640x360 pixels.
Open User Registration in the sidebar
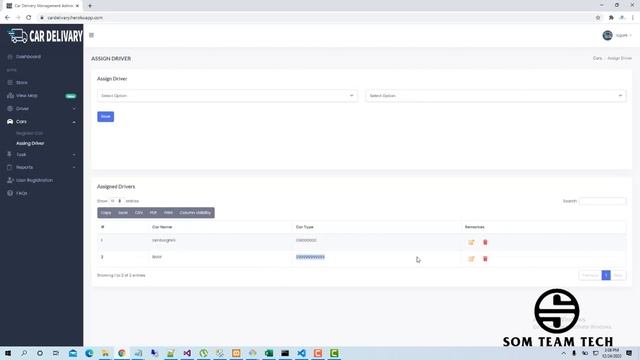point(34,180)
